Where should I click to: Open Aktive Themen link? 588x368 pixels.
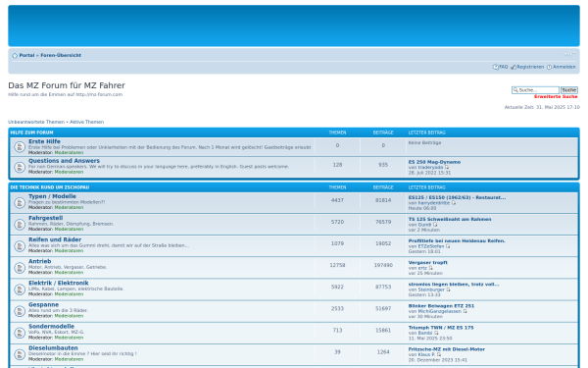tap(86, 122)
